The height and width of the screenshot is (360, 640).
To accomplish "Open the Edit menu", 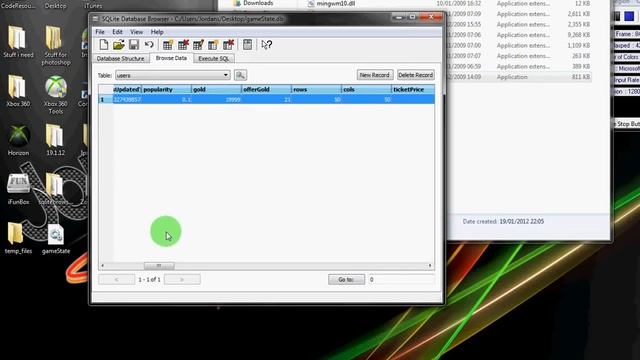I will (x=118, y=32).
